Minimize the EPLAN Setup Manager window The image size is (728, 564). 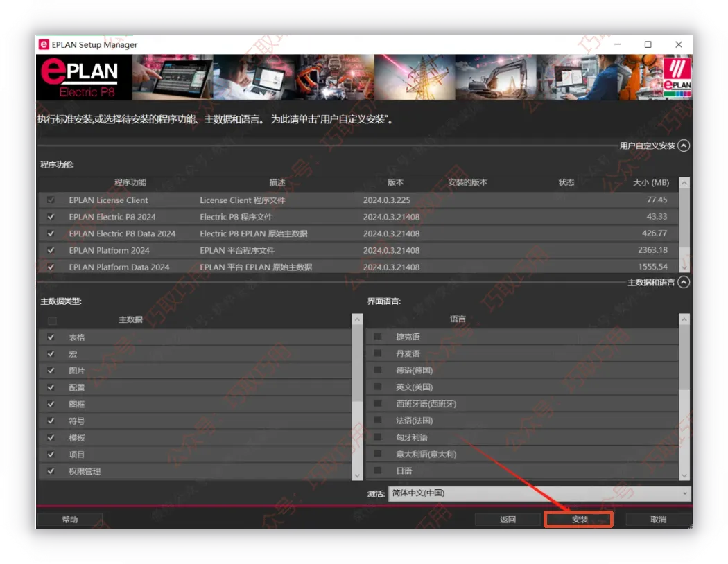pyautogui.click(x=618, y=44)
